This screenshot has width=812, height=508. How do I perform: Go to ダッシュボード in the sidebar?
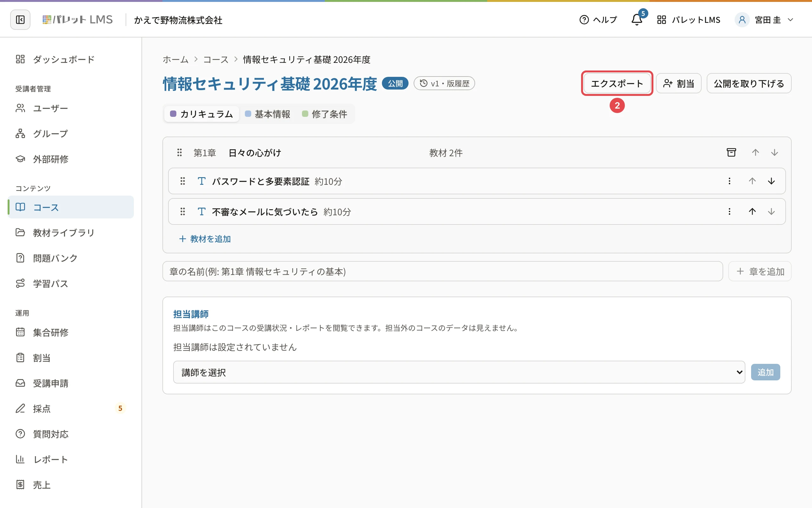pos(71,59)
